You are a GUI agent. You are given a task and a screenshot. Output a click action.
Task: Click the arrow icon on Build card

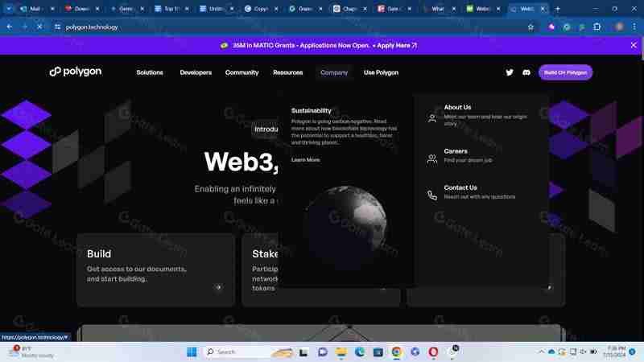(218, 287)
